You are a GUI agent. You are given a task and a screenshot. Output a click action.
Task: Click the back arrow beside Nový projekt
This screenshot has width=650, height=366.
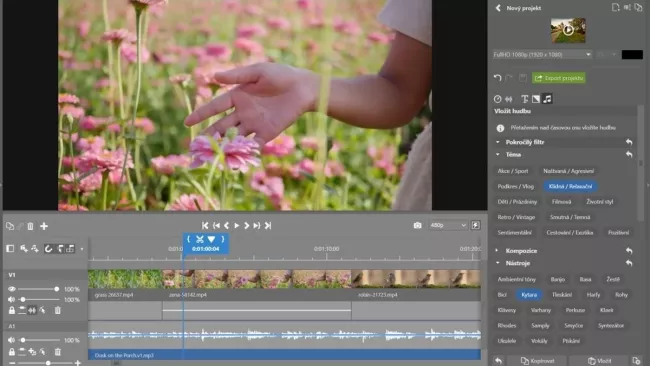(x=498, y=8)
